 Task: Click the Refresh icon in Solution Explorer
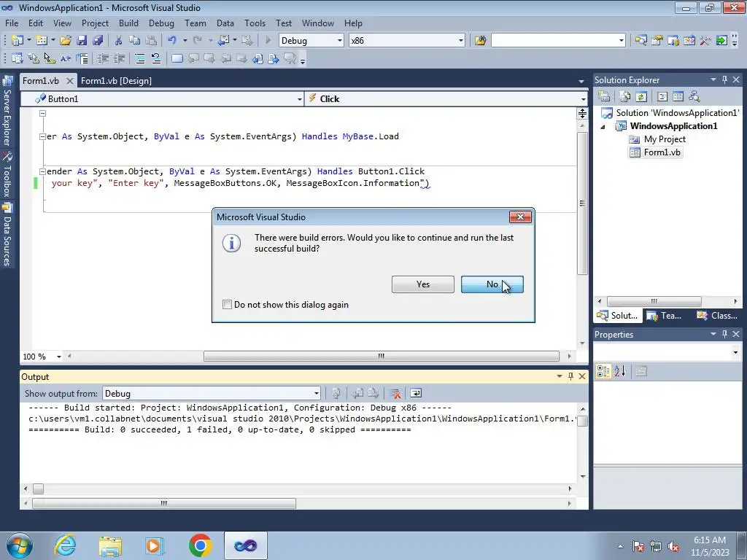(641, 96)
